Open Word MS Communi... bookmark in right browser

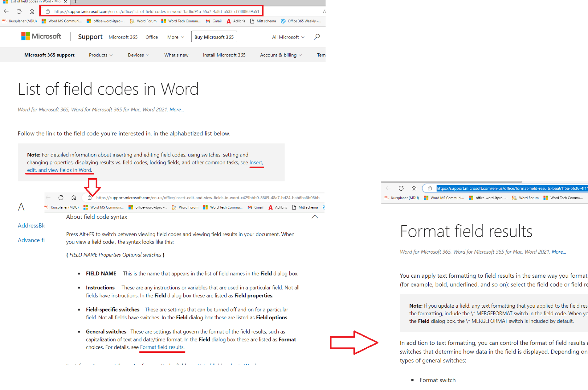coord(444,198)
